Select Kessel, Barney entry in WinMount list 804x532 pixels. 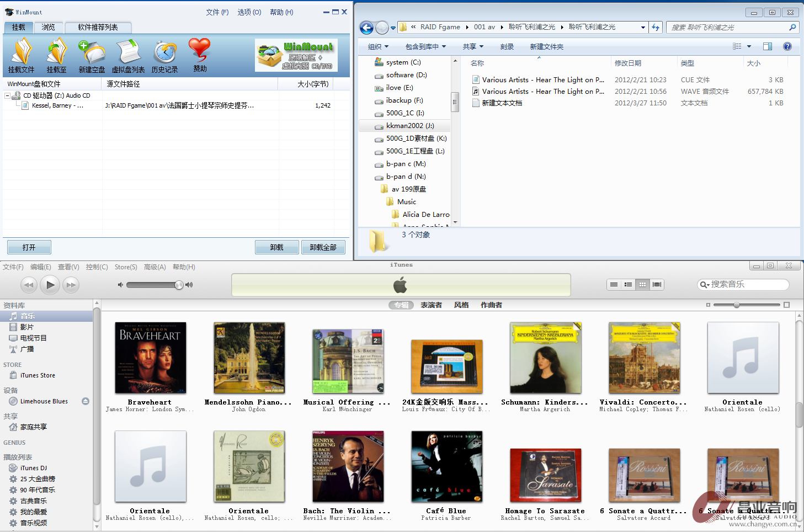(x=57, y=105)
